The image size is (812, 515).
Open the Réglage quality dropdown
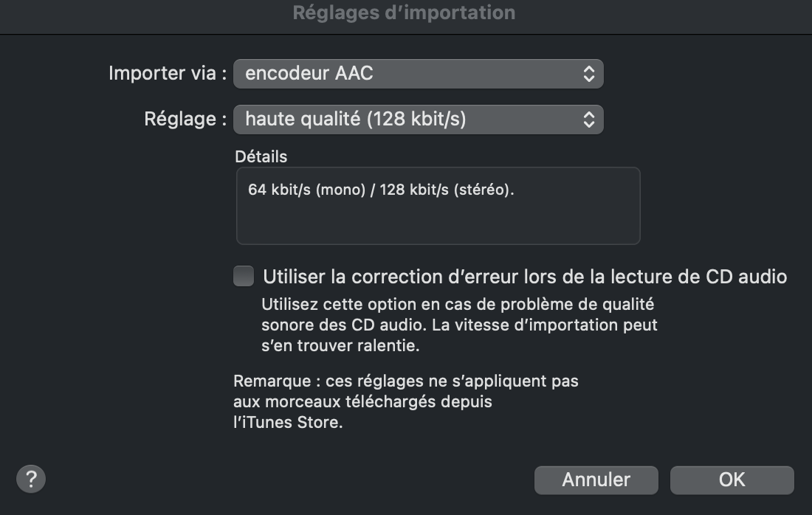[418, 120]
